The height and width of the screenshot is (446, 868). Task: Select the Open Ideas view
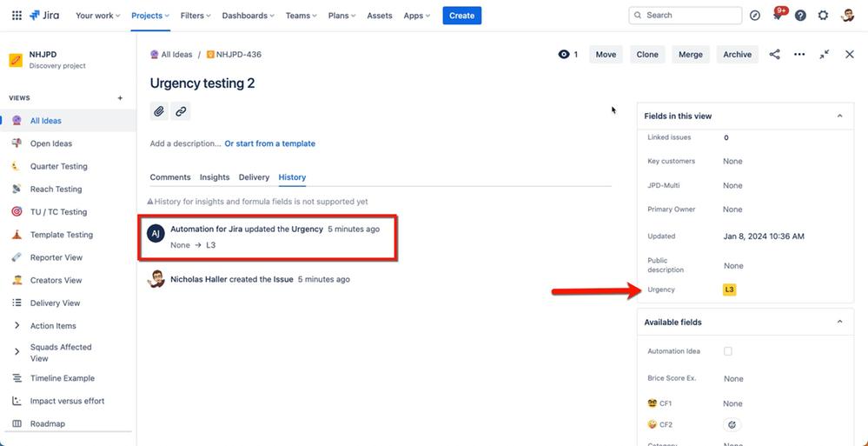click(x=68, y=143)
